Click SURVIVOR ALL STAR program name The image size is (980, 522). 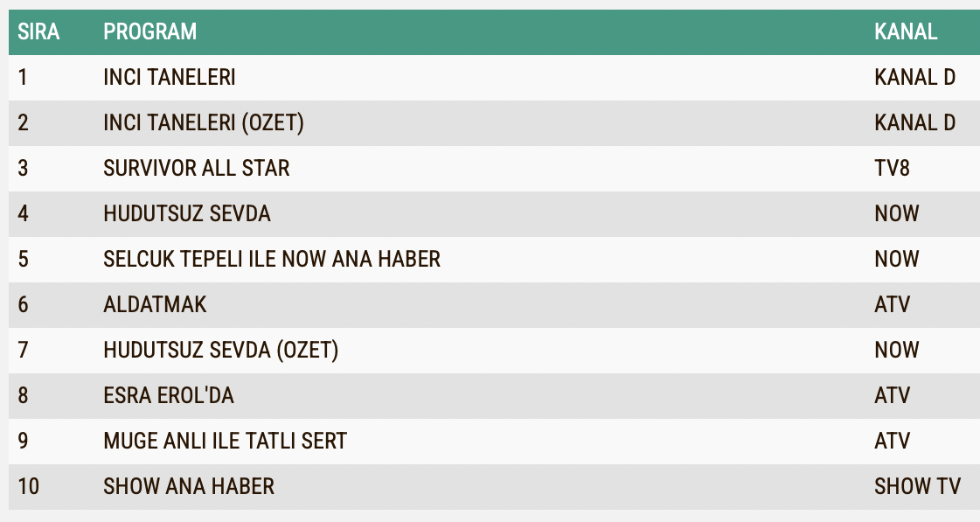196,168
